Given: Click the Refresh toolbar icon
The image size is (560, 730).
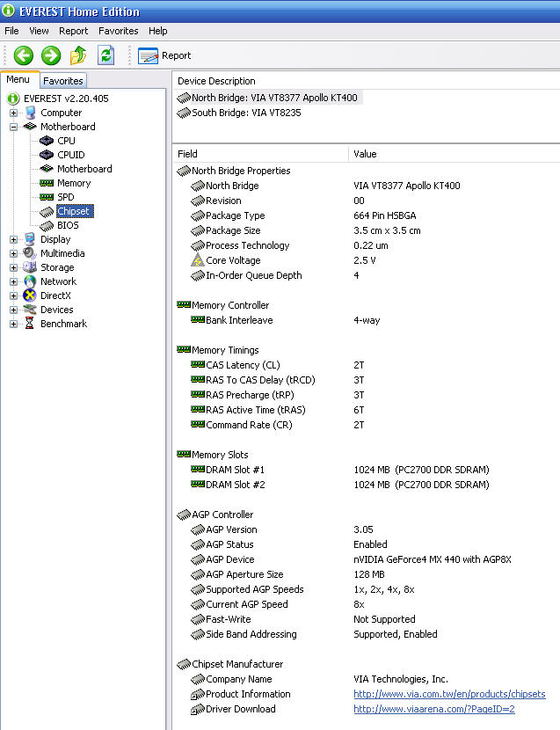Looking at the screenshot, I should click(105, 55).
